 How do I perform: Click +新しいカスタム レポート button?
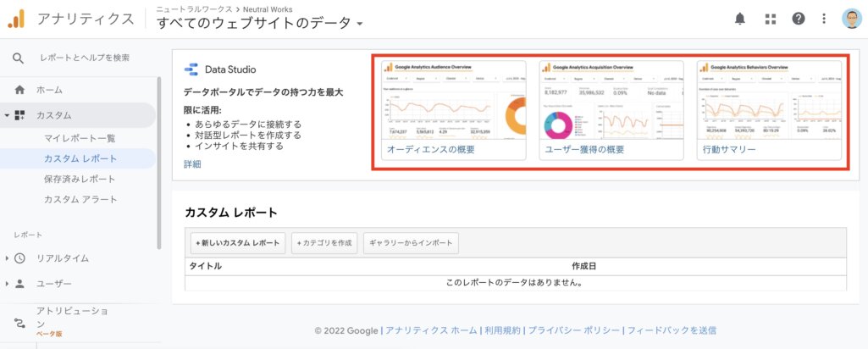tap(238, 243)
